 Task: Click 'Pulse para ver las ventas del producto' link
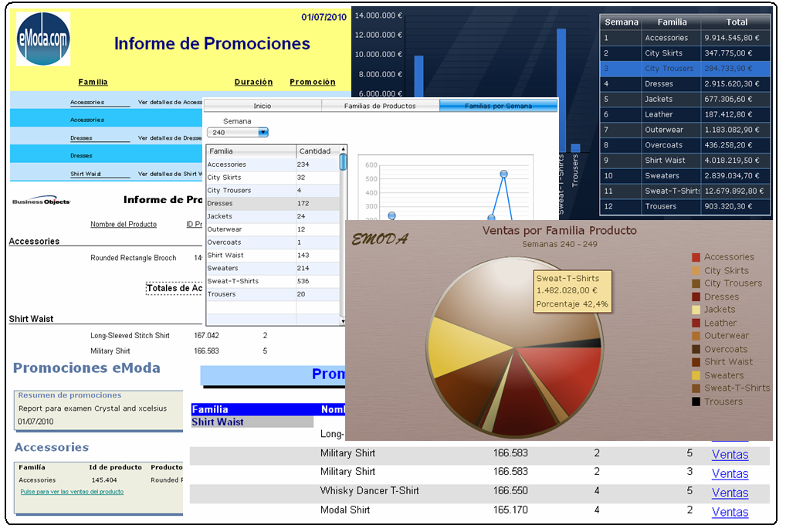click(x=72, y=492)
